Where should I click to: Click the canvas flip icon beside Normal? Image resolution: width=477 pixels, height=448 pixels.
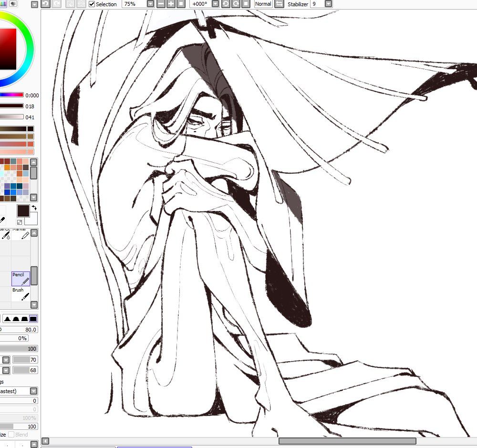click(x=279, y=4)
